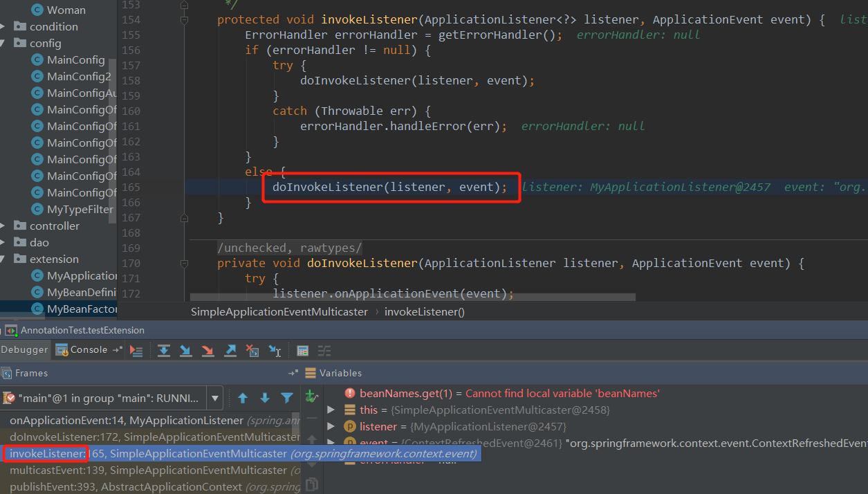Image resolution: width=868 pixels, height=494 pixels.
Task: Switch to the Debugger tab
Action: (x=24, y=350)
